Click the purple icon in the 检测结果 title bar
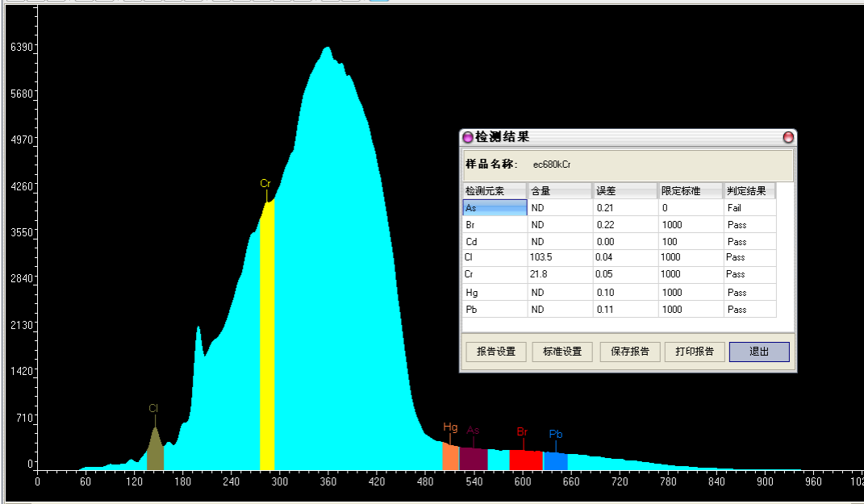The height and width of the screenshot is (504, 864). tap(468, 137)
